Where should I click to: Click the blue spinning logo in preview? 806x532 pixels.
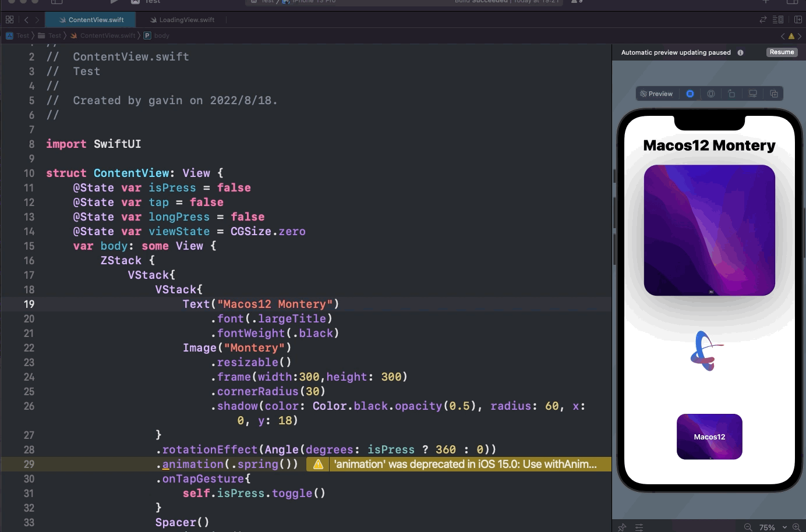[x=706, y=351]
